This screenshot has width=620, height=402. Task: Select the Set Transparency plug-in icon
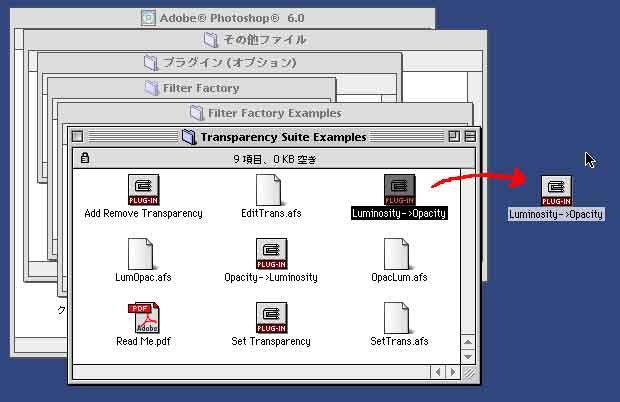(x=270, y=318)
